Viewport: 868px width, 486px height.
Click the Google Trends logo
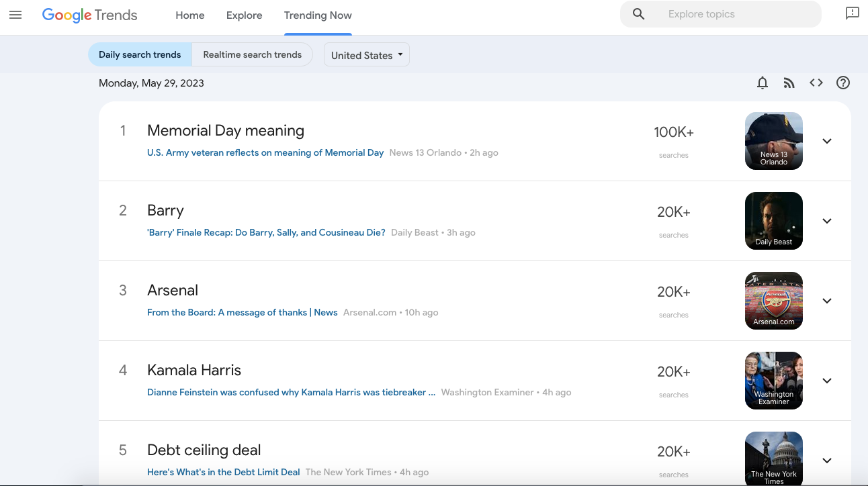(x=89, y=15)
